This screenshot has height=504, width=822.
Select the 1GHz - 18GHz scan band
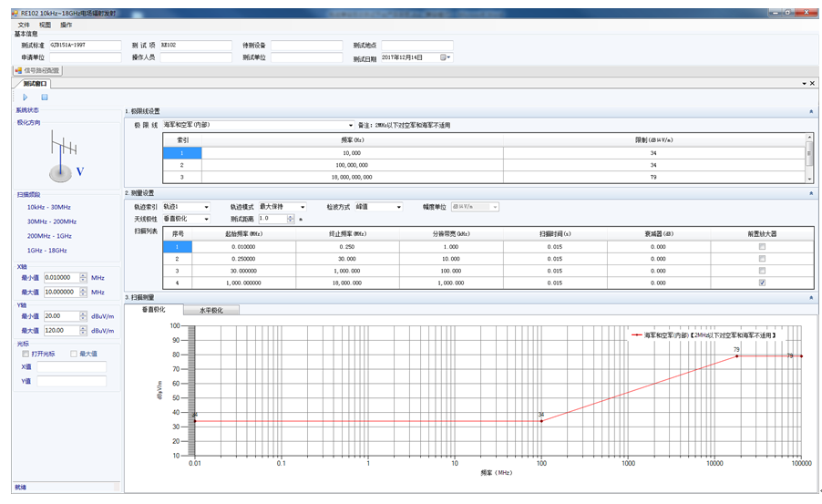pyautogui.click(x=47, y=250)
